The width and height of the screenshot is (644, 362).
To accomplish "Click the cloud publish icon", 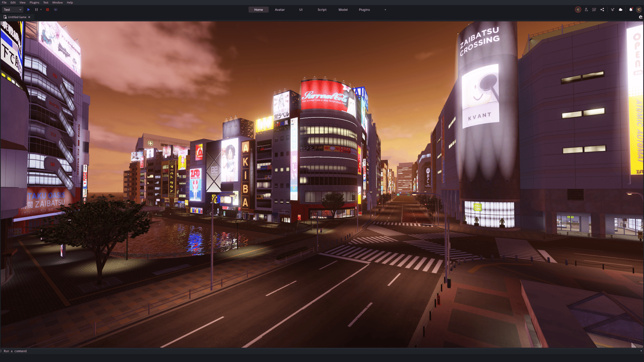I will coord(621,9).
